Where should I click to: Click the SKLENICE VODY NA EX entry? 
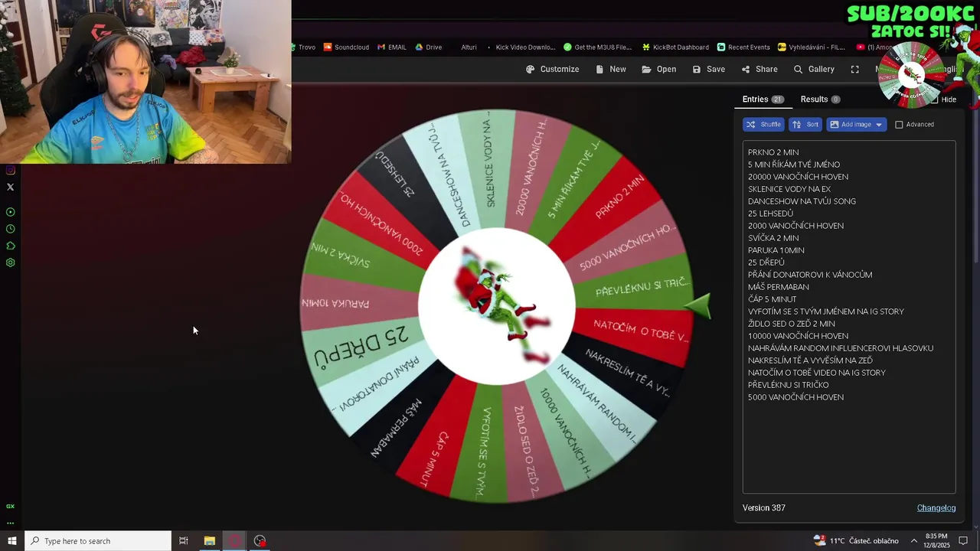tap(789, 189)
